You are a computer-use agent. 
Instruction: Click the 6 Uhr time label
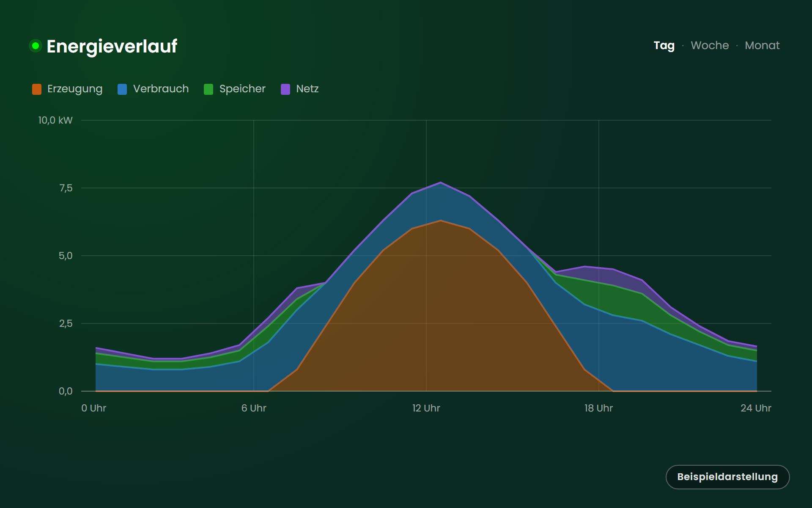tap(254, 408)
